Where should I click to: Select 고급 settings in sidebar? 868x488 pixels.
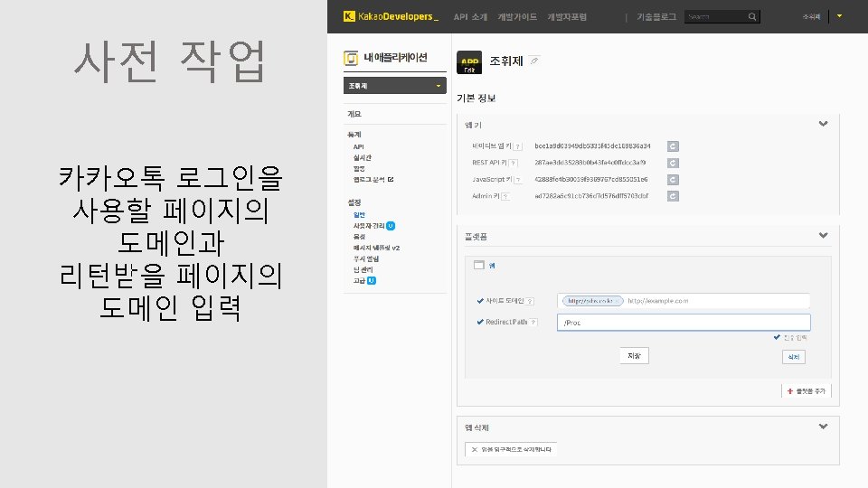click(x=359, y=280)
